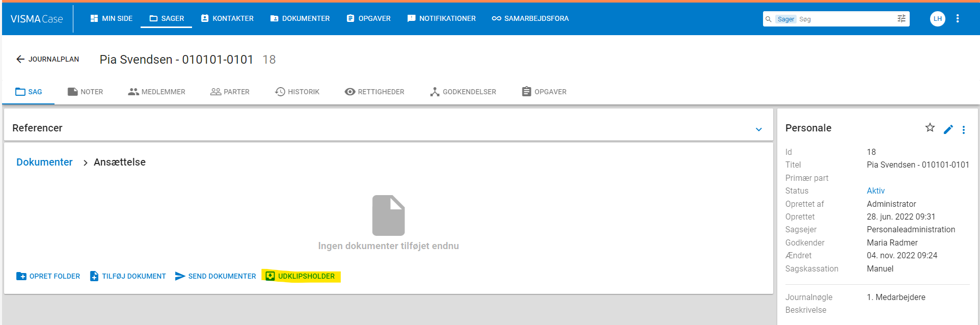
Task: Click the Ansættelse breadcrumb folder
Action: click(120, 162)
